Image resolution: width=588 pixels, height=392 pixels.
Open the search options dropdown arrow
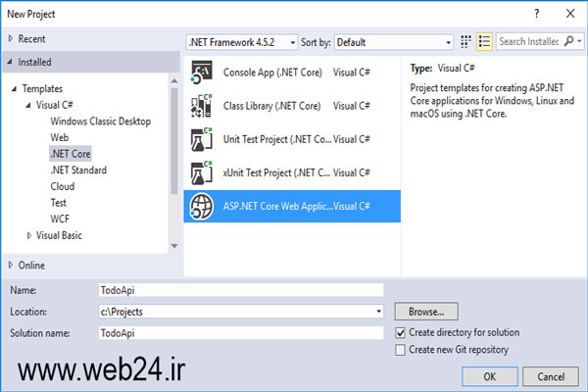coord(579,41)
